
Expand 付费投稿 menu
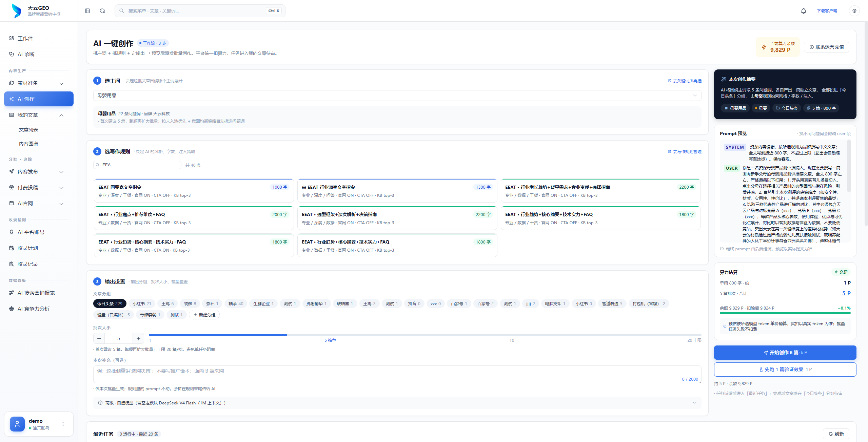(x=39, y=187)
